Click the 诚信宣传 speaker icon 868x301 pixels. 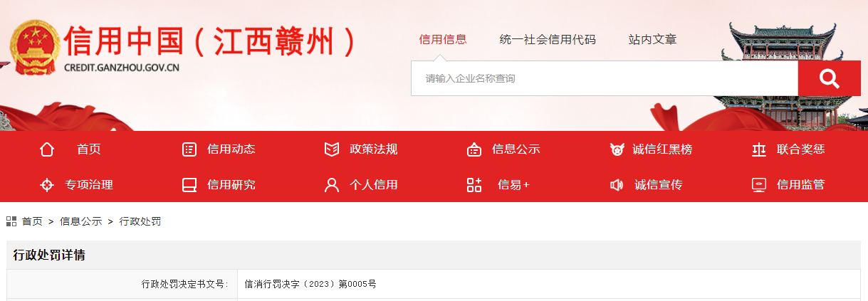coord(617,185)
